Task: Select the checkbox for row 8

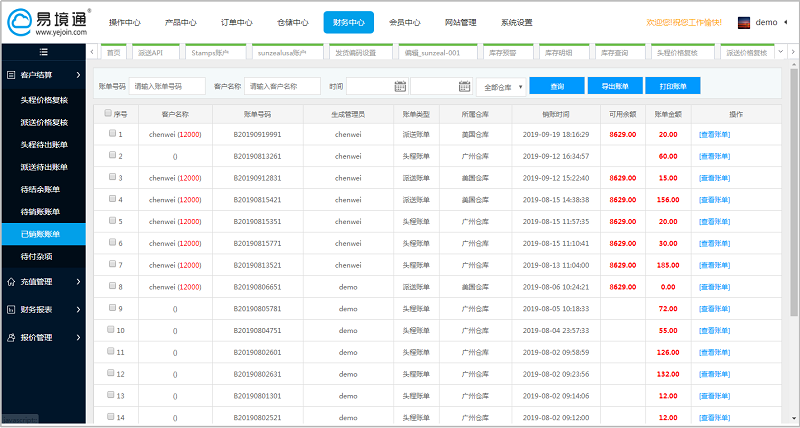Action: [x=112, y=286]
